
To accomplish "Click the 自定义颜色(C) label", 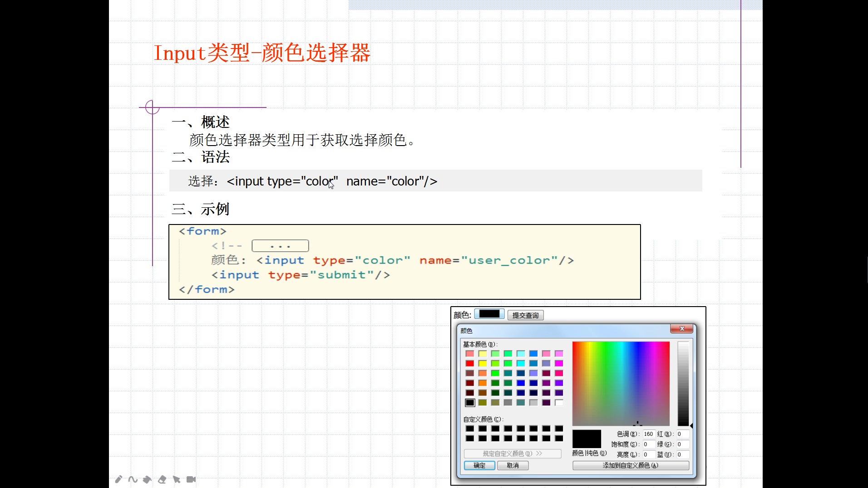I will (483, 419).
